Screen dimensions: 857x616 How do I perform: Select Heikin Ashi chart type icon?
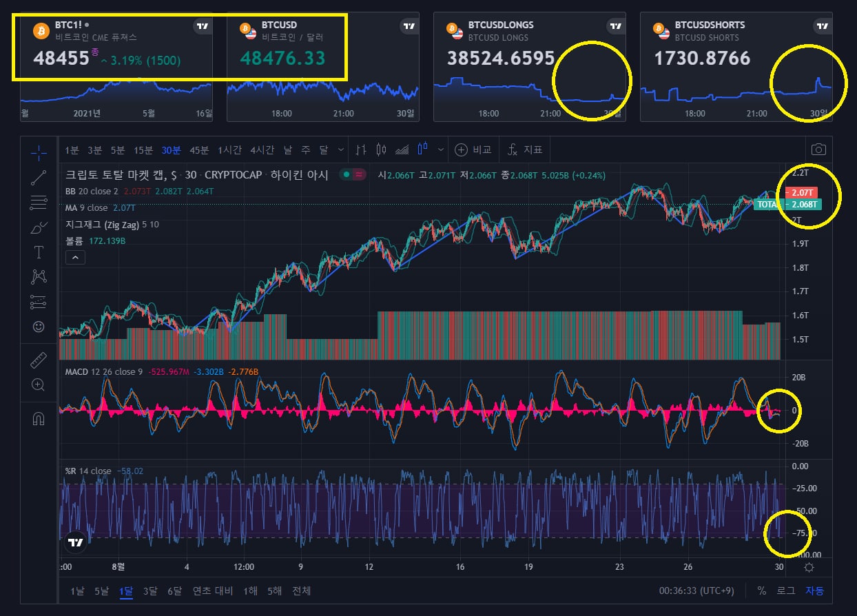[422, 149]
